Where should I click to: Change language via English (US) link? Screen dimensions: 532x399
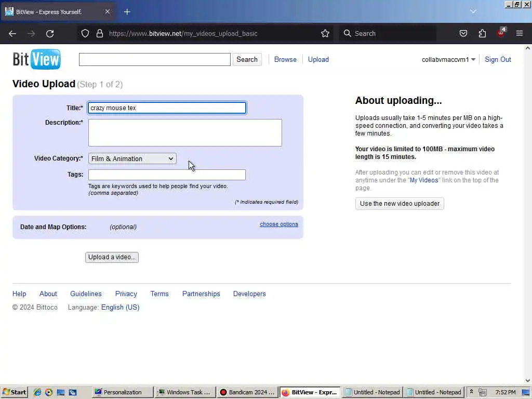tap(121, 308)
